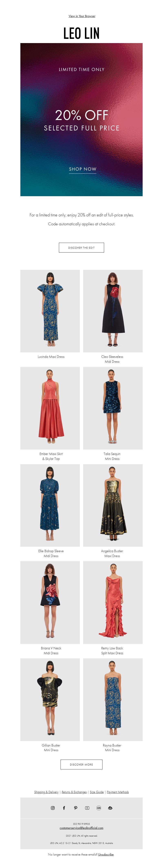Click the DISCOVER THE EDIT button
The width and height of the screenshot is (163, 868).
pyautogui.click(x=81, y=247)
